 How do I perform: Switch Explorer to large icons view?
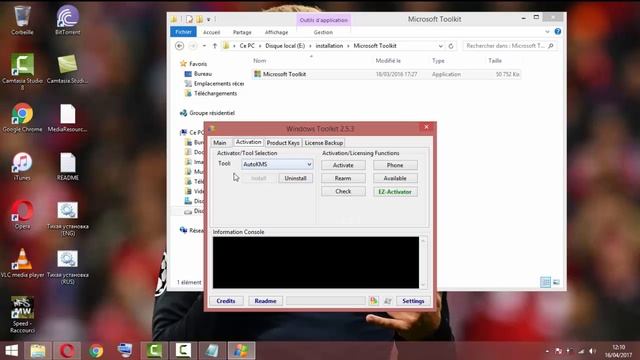click(556, 282)
